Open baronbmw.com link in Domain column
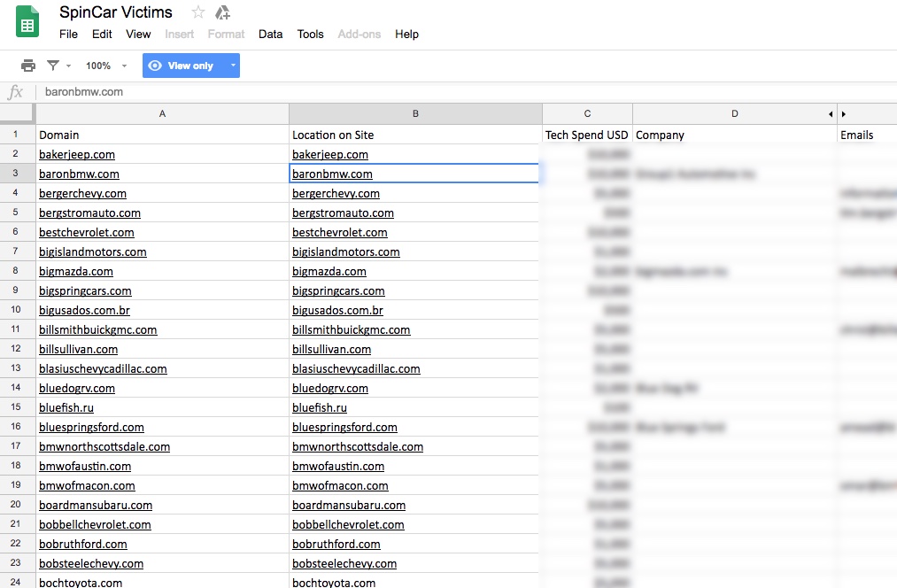The image size is (897, 588). click(79, 174)
